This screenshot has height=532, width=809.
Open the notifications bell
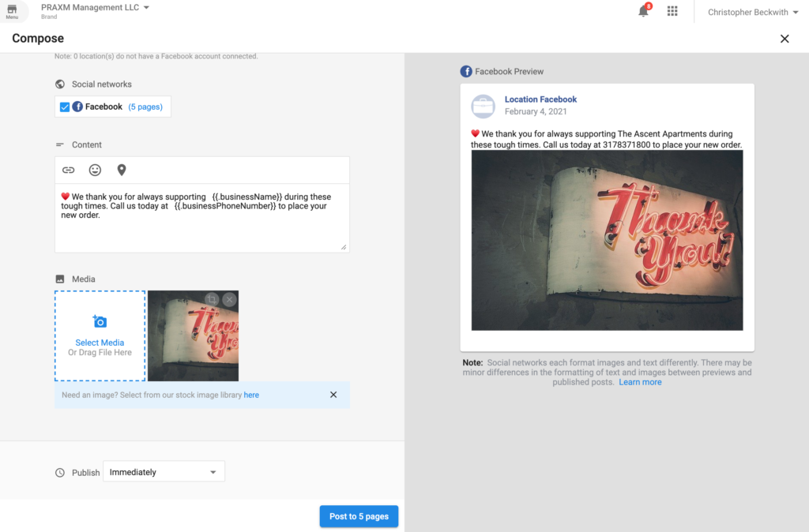point(644,12)
